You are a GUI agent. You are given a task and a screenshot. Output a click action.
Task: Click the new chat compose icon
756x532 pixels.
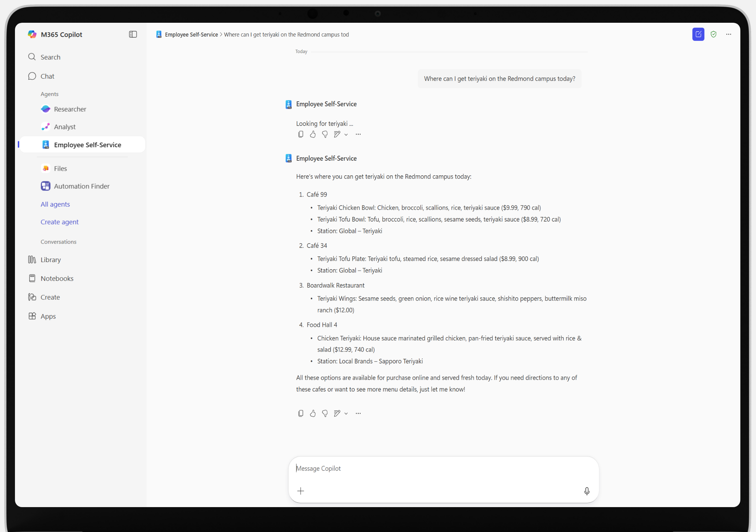pos(698,34)
